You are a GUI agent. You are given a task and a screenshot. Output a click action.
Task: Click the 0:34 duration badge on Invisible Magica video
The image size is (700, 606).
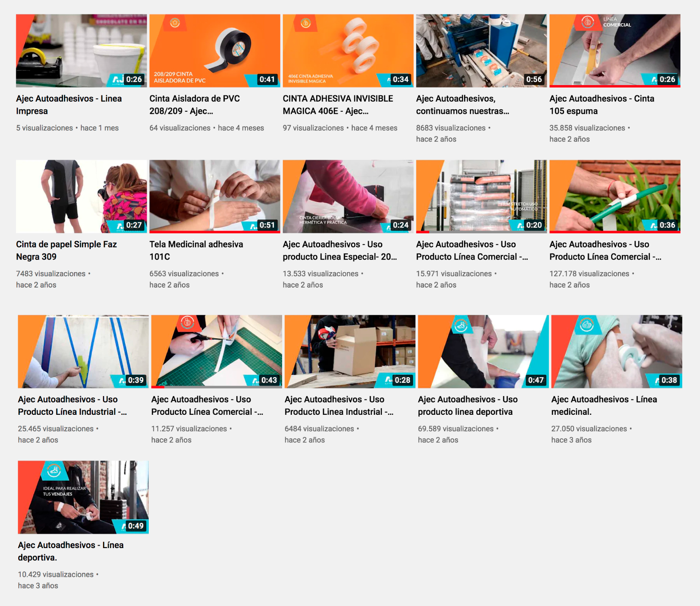pyautogui.click(x=401, y=79)
